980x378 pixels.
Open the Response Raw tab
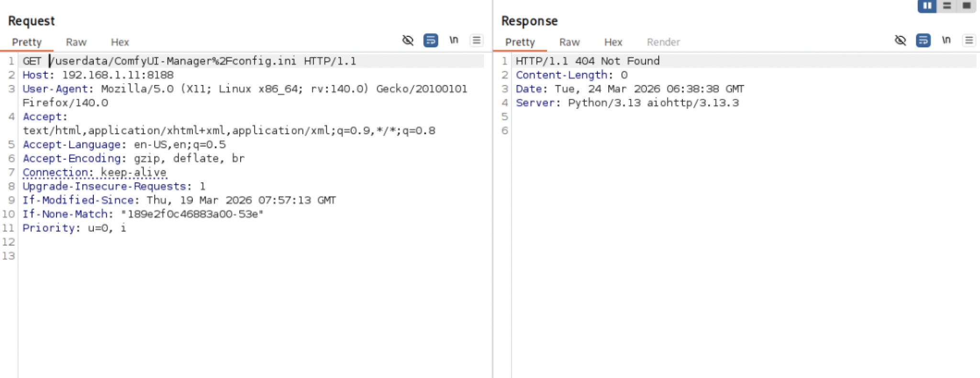tap(569, 42)
